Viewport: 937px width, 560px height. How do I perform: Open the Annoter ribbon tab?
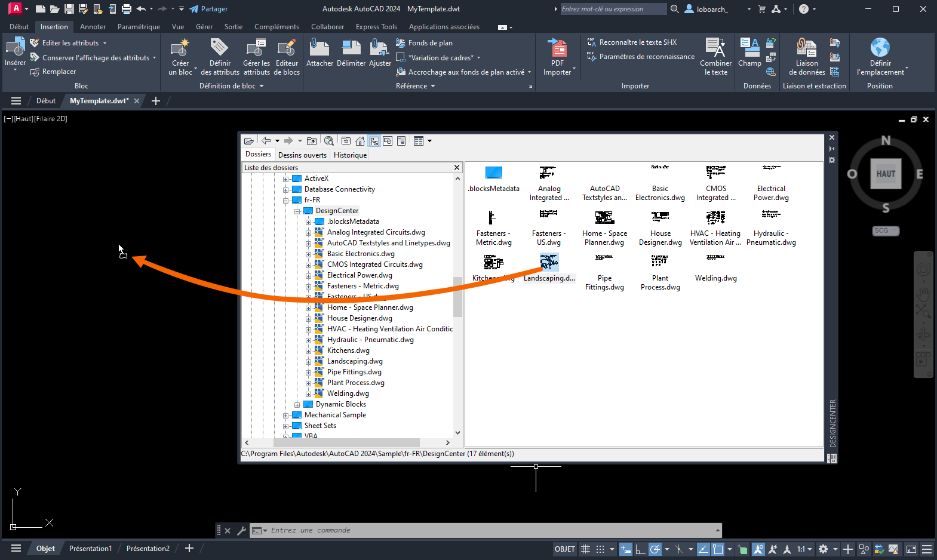(x=93, y=27)
